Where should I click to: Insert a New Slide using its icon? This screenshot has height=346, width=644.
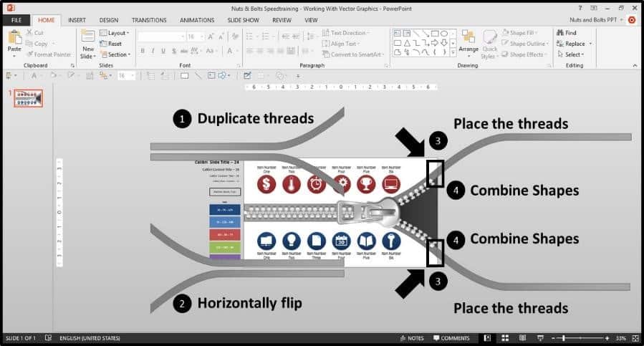point(88,37)
